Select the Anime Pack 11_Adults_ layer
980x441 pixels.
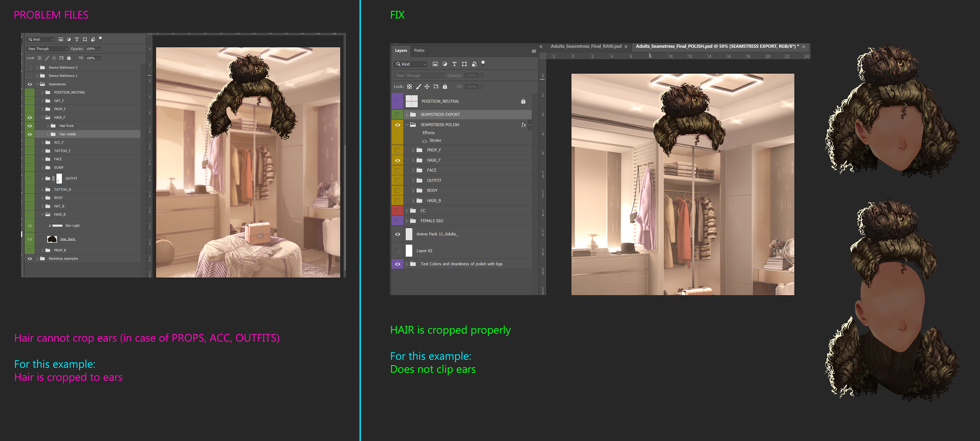click(x=437, y=234)
